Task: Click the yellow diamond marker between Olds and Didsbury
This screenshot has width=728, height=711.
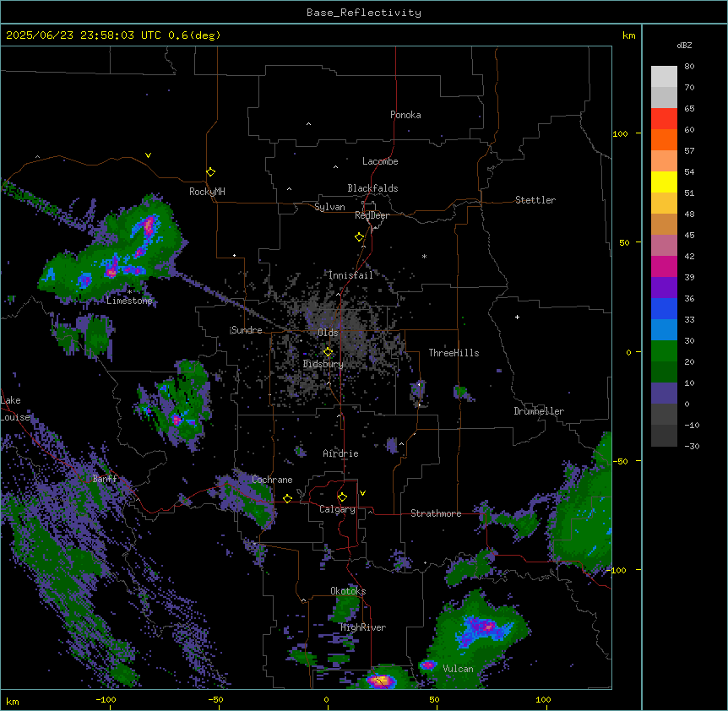Action: (x=328, y=352)
